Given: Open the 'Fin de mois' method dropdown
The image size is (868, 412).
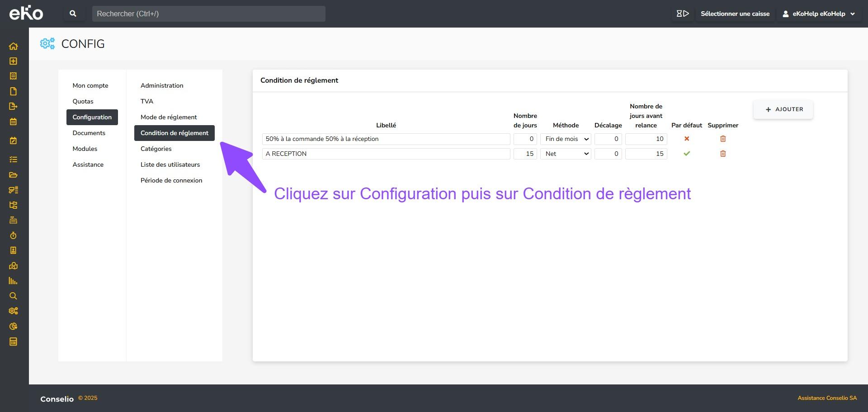Looking at the screenshot, I should tap(566, 139).
